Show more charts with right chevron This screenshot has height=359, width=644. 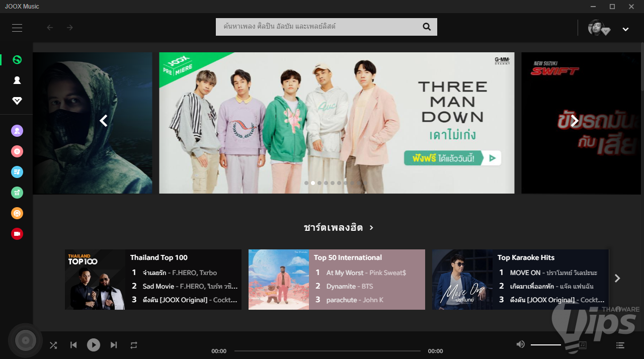click(x=617, y=278)
